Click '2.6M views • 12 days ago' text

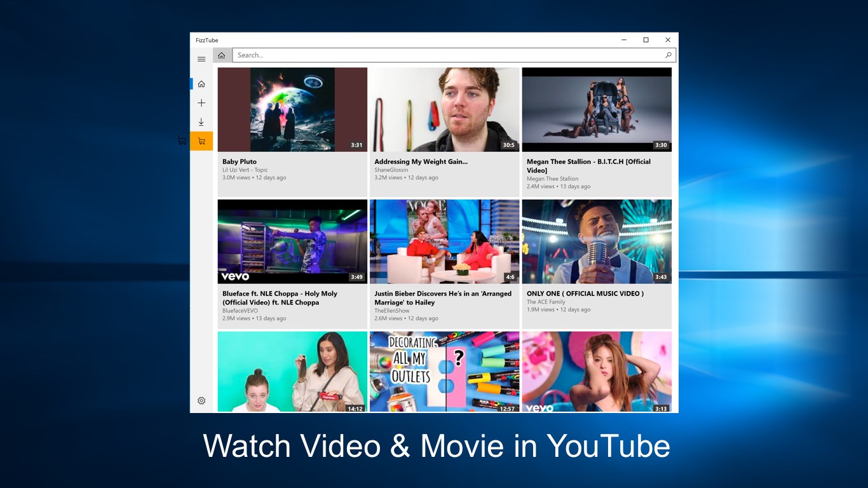click(x=406, y=319)
